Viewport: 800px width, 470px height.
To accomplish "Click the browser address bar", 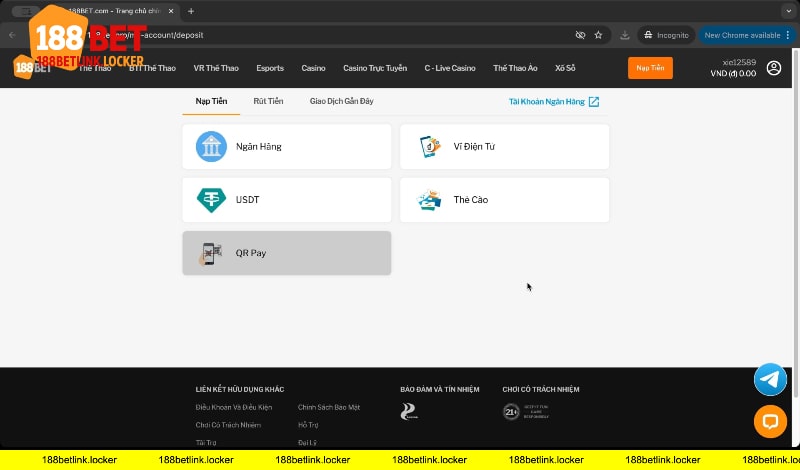I will [350, 34].
